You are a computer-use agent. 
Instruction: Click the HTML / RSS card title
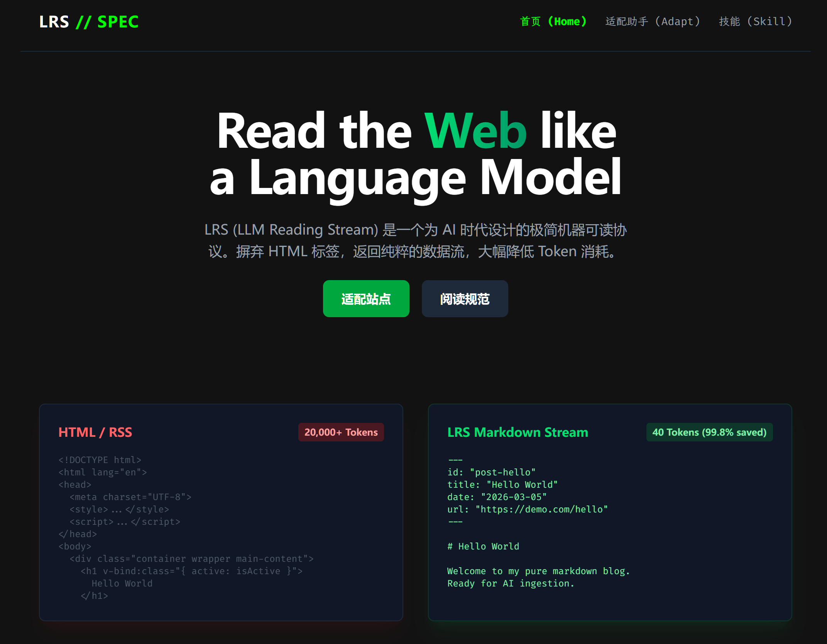coord(95,432)
